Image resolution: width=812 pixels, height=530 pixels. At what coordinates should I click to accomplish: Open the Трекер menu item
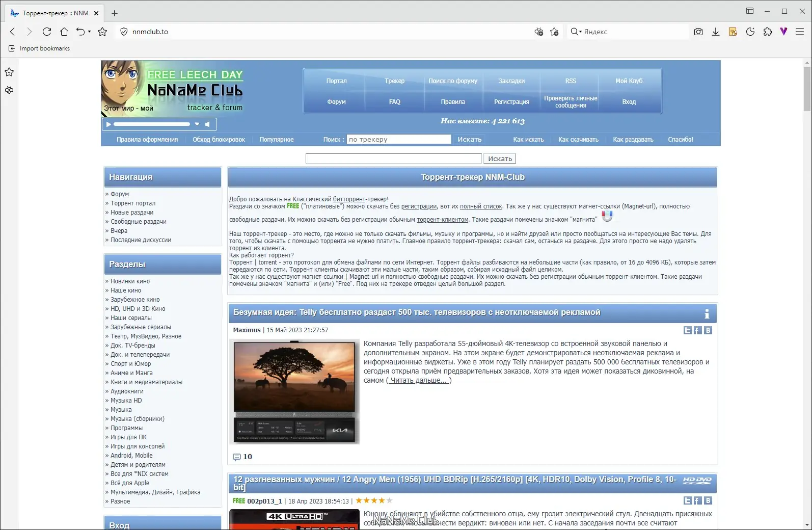click(394, 81)
